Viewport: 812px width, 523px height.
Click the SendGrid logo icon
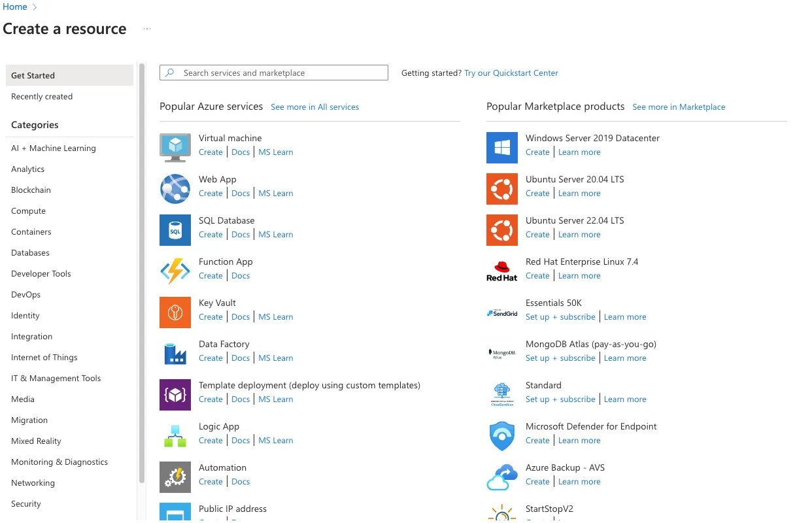click(502, 312)
